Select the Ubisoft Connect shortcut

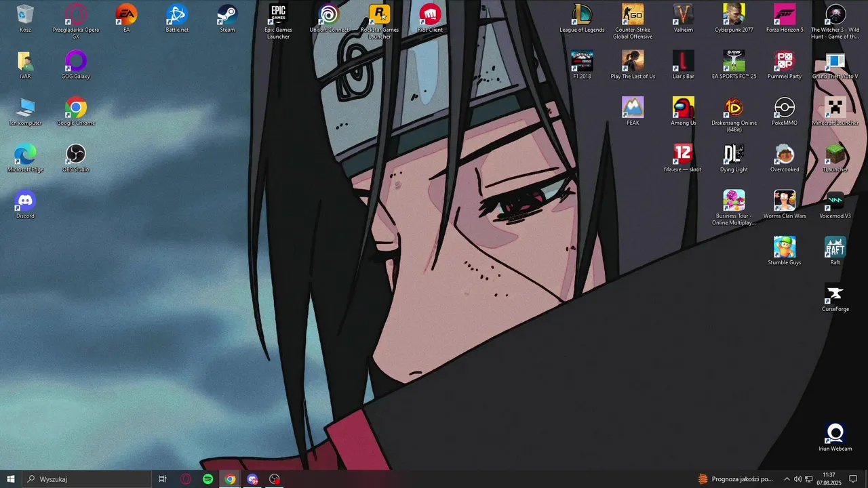point(329,19)
